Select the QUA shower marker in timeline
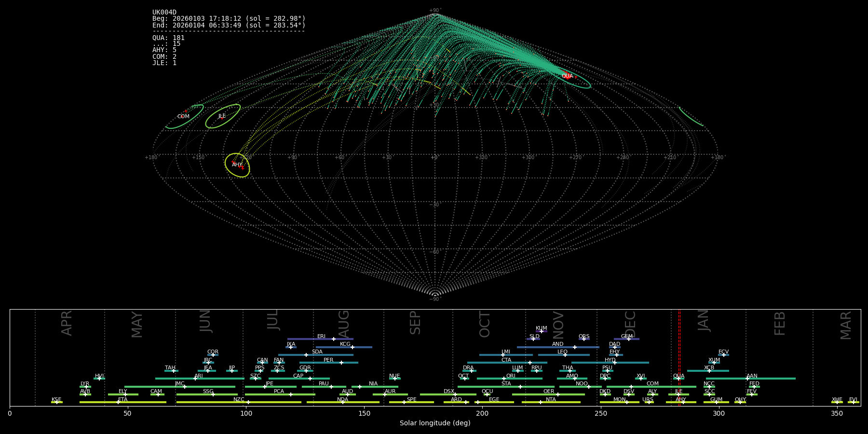868x434 pixels. point(678,379)
